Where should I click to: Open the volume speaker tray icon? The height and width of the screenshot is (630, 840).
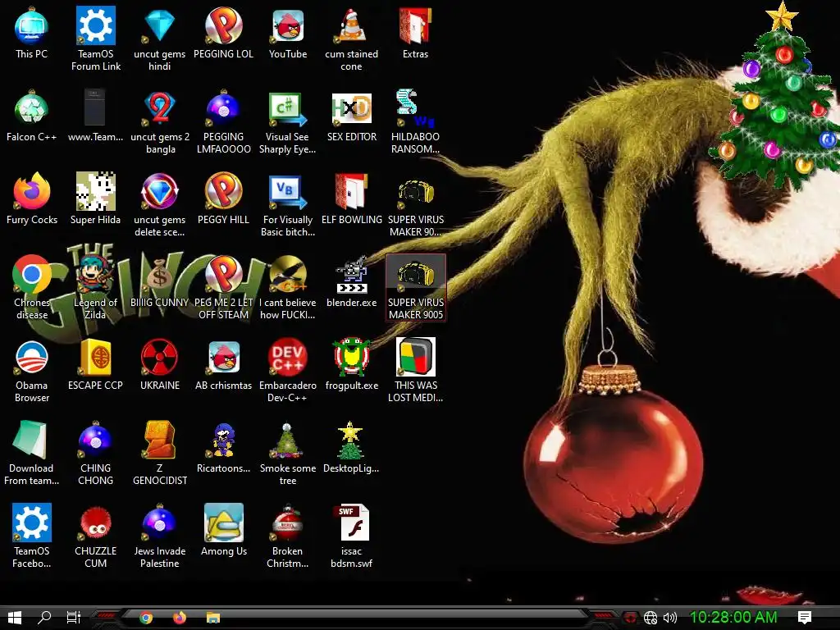670,618
